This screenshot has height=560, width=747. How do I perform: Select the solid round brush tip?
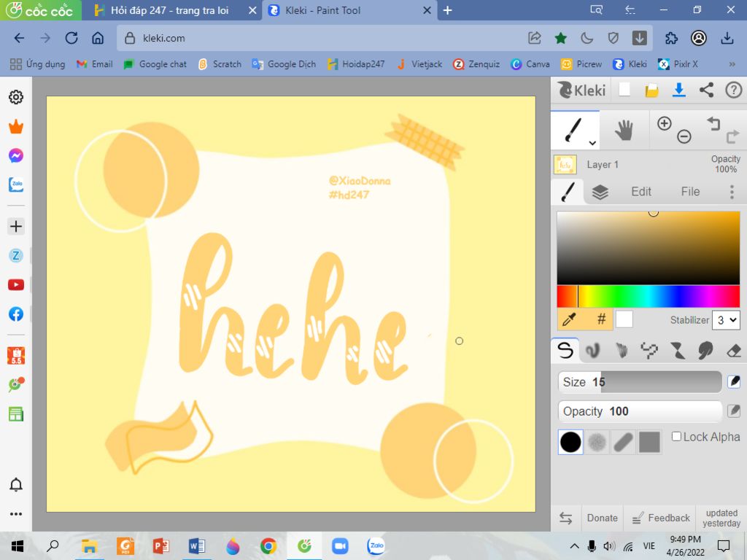pyautogui.click(x=570, y=442)
